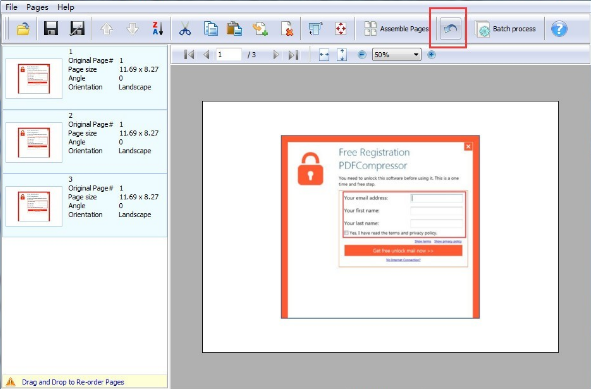This screenshot has height=389, width=591.
Task: Click the current page number field
Action: point(228,55)
